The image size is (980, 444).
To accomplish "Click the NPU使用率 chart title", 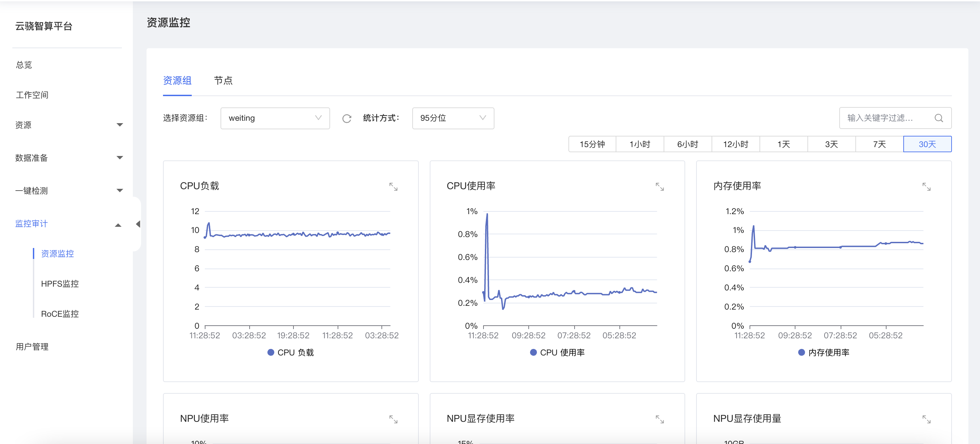I will 204,419.
